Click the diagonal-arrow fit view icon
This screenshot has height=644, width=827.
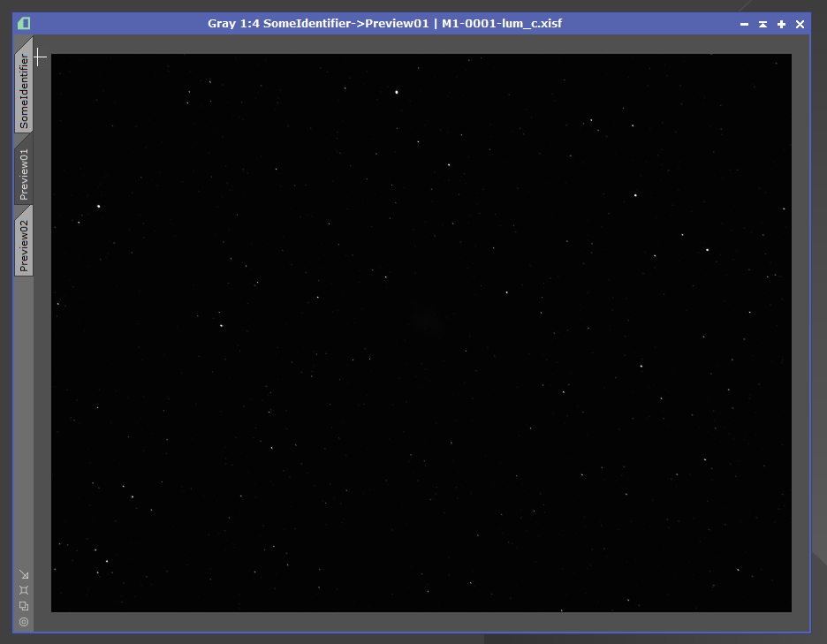pyautogui.click(x=24, y=574)
